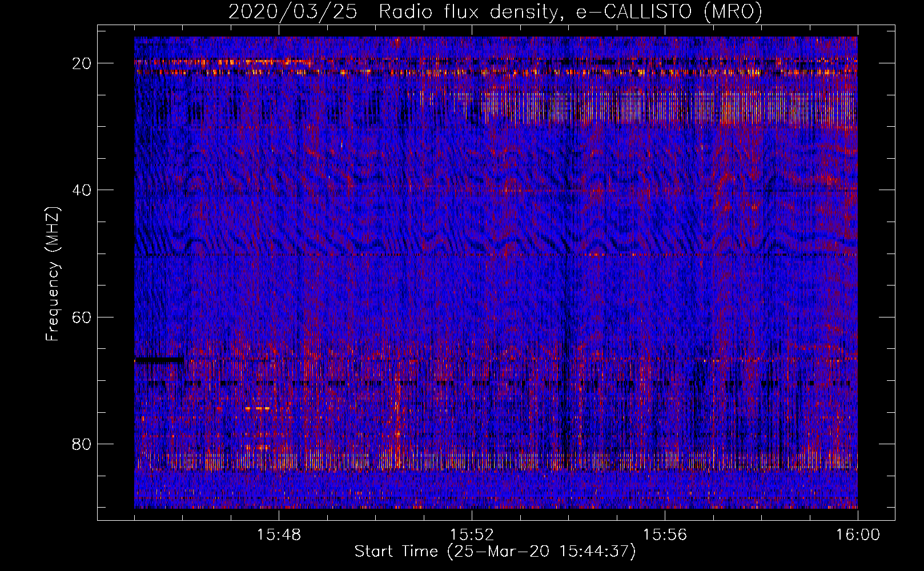Click the "Start Time (25-Mar-20 15:44:37)" x-axis label
Screen dimensions: 924x571
click(x=495, y=552)
